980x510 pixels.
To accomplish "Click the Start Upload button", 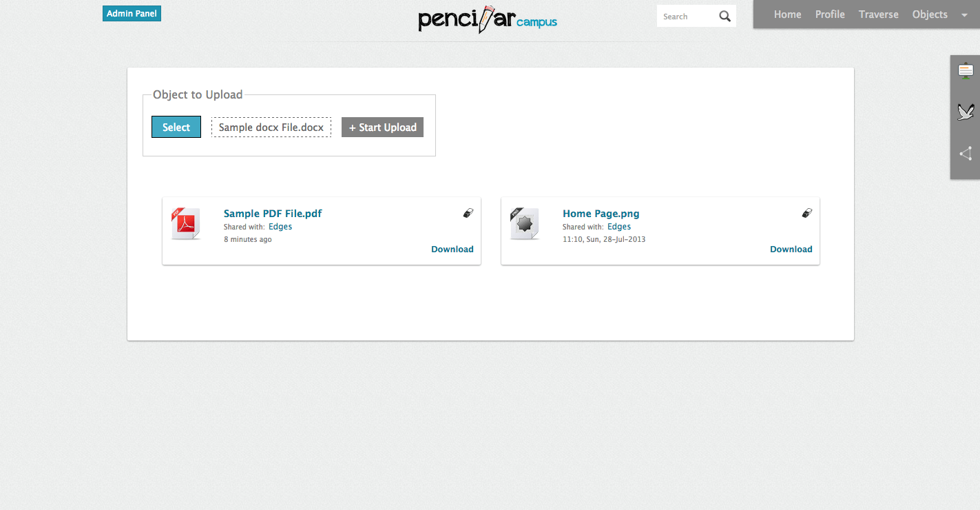I will (x=382, y=127).
